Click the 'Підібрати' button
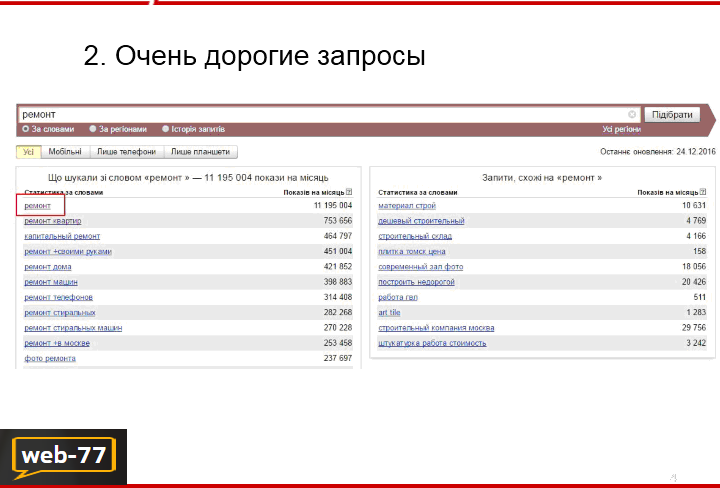Viewport: 720px width, 488px height. click(x=672, y=115)
